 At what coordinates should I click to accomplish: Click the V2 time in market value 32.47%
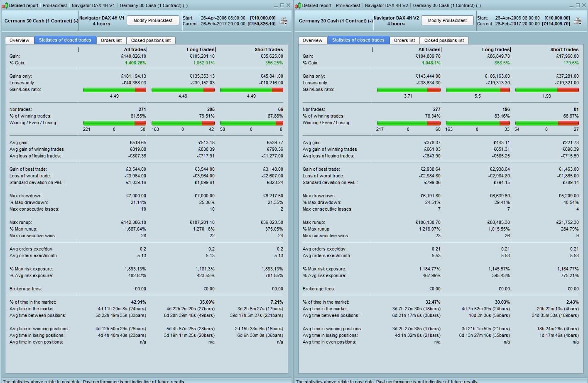[x=433, y=302]
